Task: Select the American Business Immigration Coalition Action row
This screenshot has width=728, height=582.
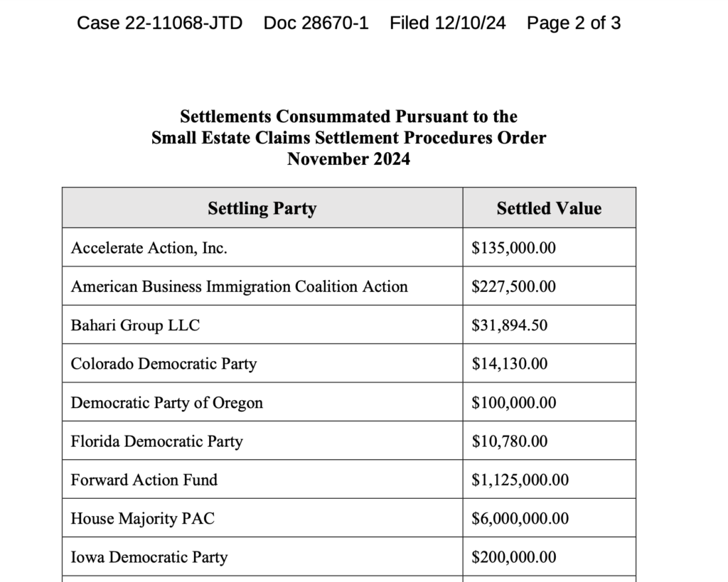Action: pos(239,286)
